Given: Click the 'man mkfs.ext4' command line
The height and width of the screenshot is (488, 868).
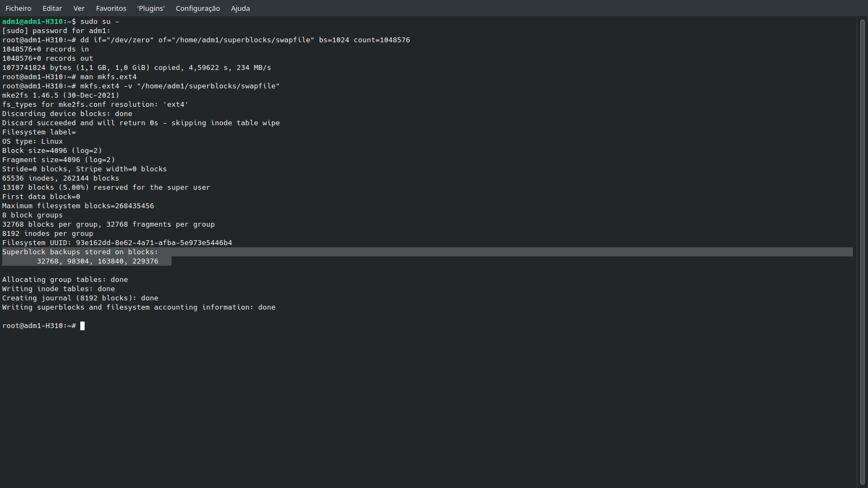Looking at the screenshot, I should point(108,77).
